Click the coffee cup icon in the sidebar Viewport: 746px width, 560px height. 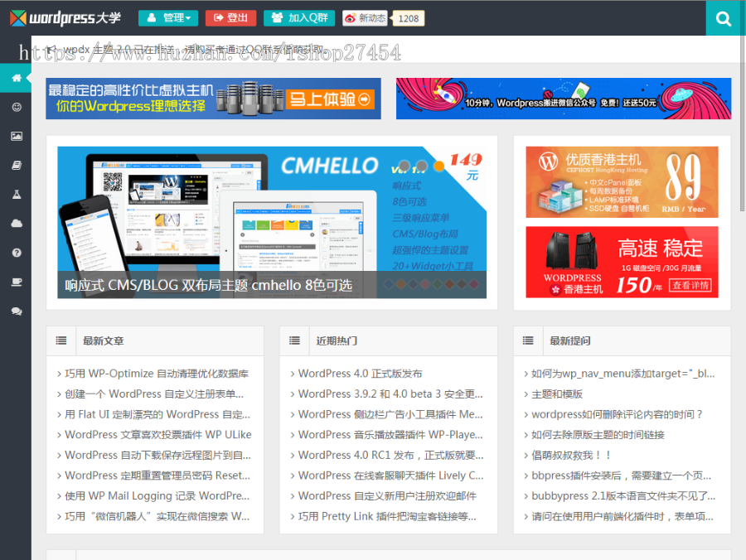pos(15,282)
